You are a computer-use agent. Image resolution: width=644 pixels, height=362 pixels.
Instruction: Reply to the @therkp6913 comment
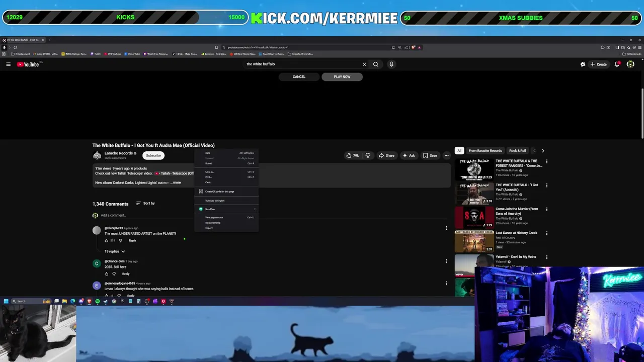tap(132, 241)
